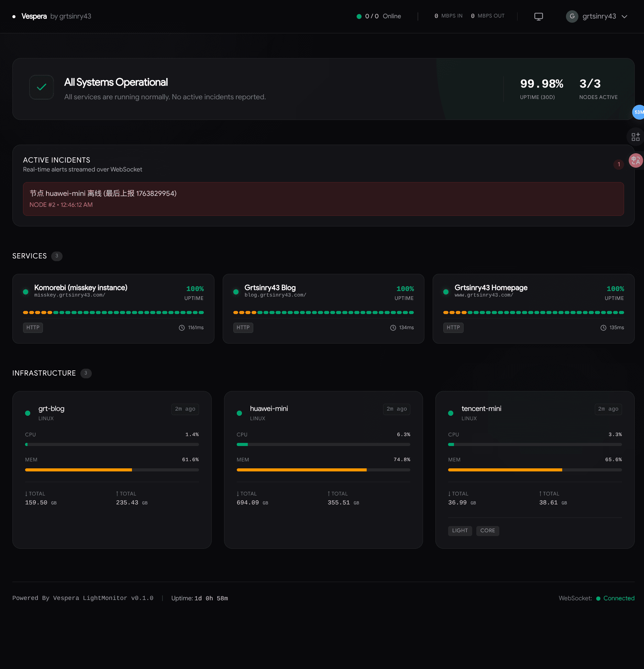Viewport: 644px width, 669px height.
Task: Click clock icon beside 1161ms latency
Action: 182,328
